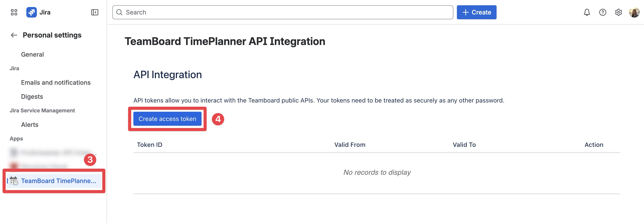Screen dimensions: 644x223
Task: Click the Jira section label in the sidebar
Action: click(14, 68)
